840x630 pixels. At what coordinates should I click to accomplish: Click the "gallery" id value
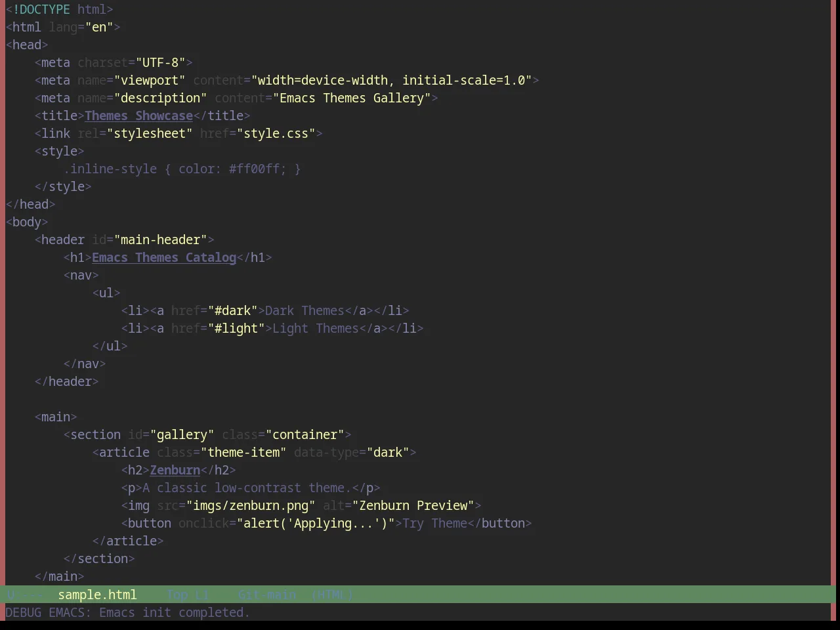click(182, 434)
